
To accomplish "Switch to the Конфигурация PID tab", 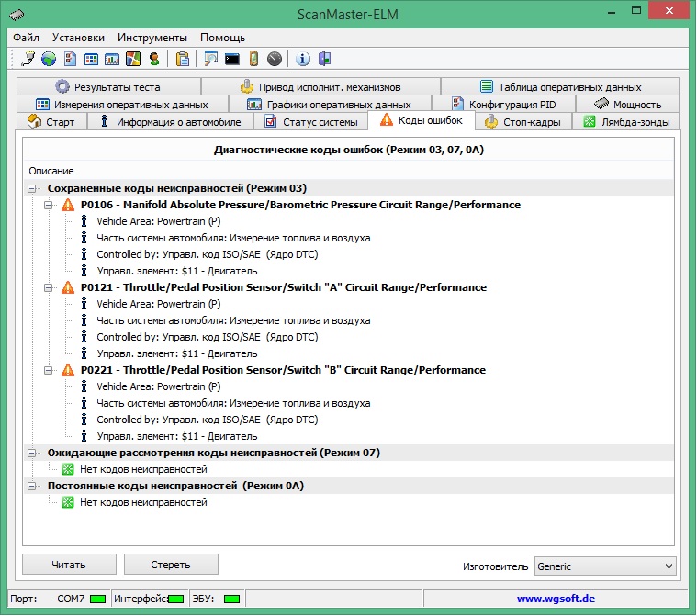I will [x=503, y=104].
